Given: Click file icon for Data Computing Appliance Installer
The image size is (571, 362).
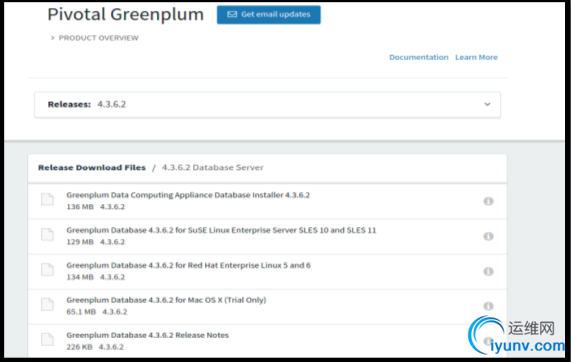Looking at the screenshot, I should [x=47, y=200].
